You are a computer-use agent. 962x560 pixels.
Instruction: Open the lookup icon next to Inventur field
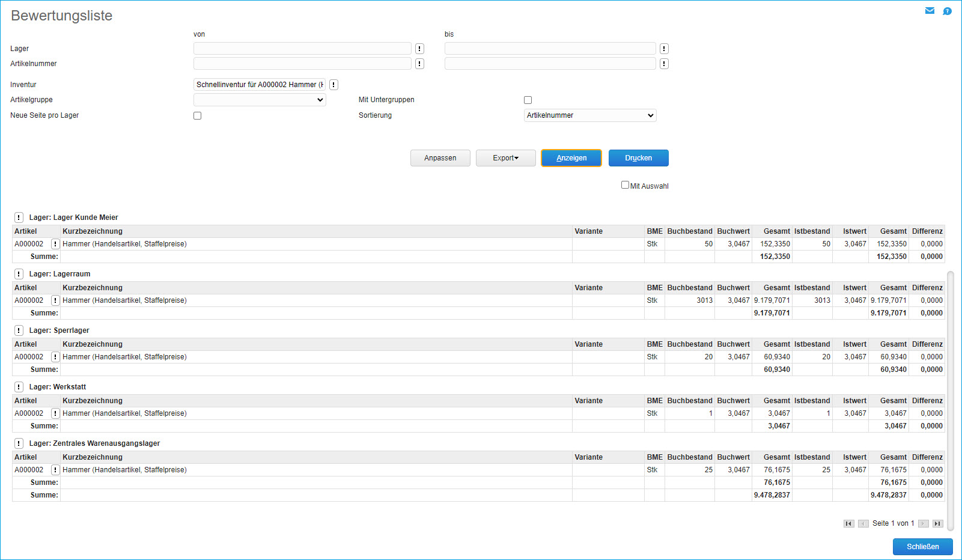pos(333,85)
